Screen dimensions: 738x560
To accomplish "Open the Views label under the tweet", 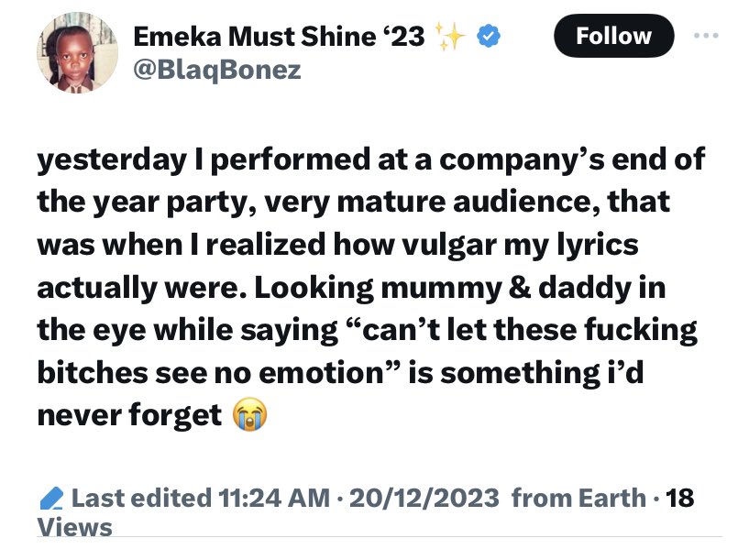I will coord(75,527).
